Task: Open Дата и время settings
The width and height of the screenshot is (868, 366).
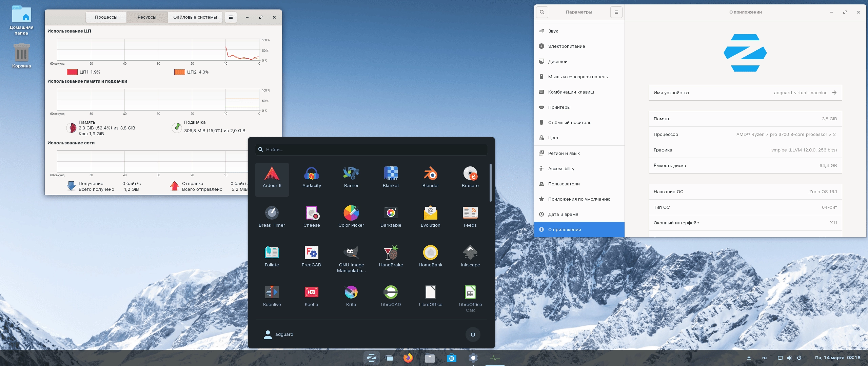Action: click(579, 214)
